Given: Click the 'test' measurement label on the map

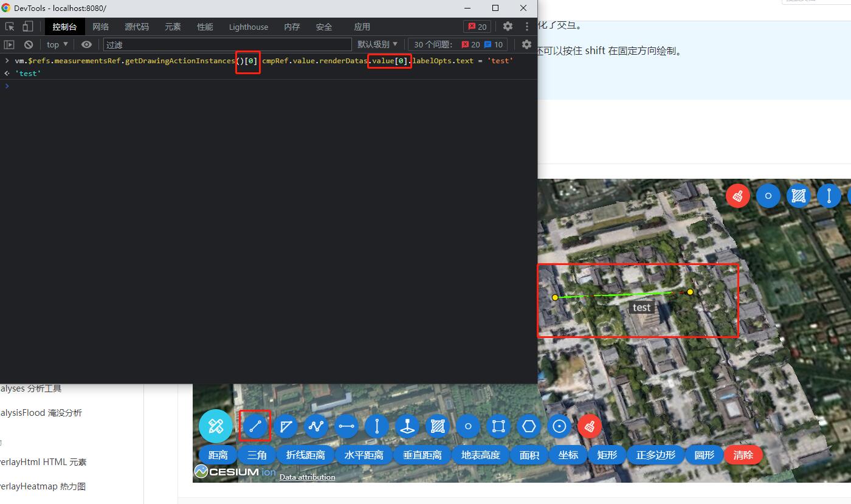Looking at the screenshot, I should pos(641,308).
